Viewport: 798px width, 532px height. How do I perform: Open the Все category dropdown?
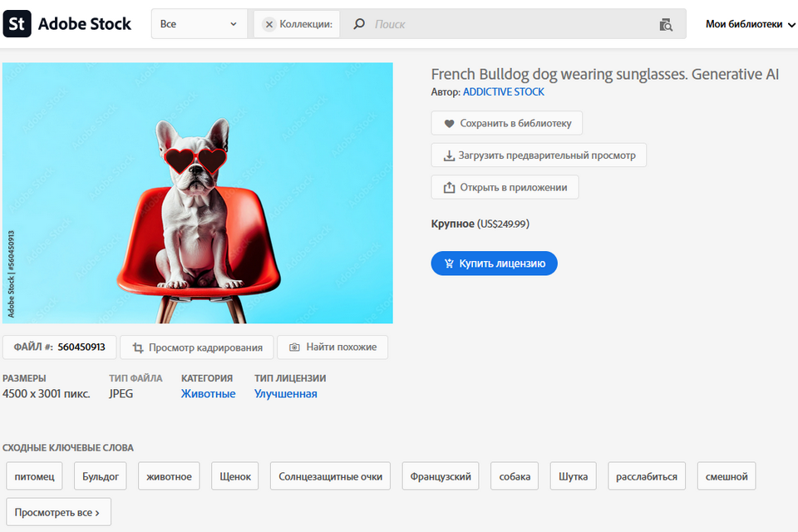click(198, 24)
